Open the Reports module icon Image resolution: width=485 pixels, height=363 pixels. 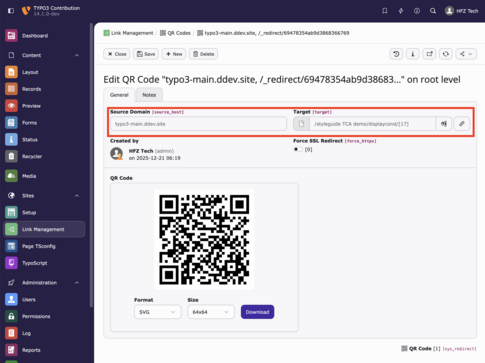pyautogui.click(x=11, y=350)
